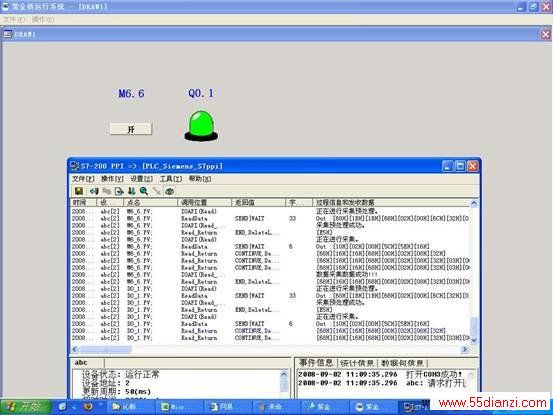Viewport: 553px width, 415px height.
Task: Click the green down-arrows icon in toolbar
Action: tap(132, 191)
